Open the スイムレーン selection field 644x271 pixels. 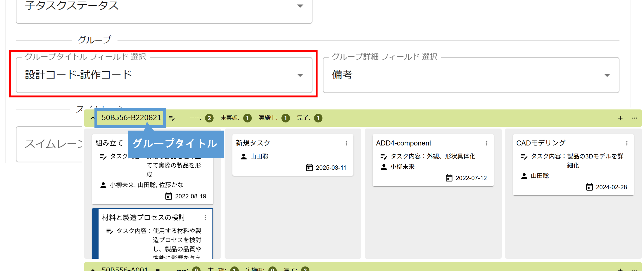click(x=49, y=144)
